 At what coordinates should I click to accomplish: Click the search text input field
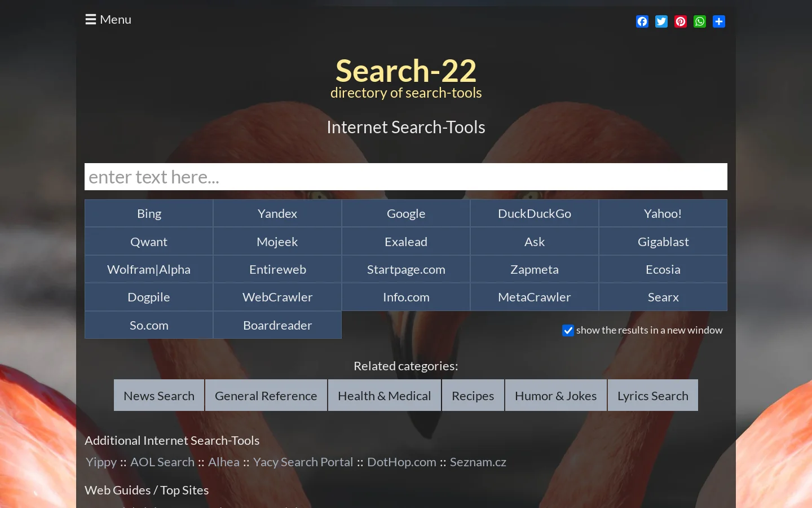(406, 177)
